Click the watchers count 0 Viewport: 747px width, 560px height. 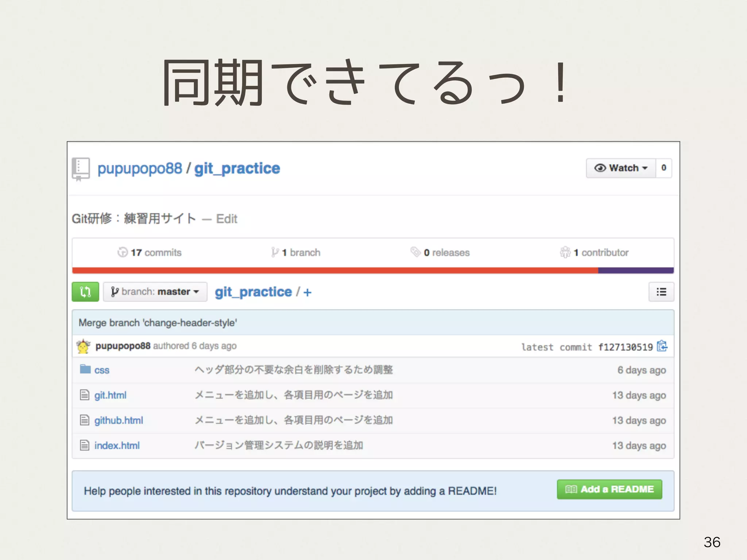663,168
